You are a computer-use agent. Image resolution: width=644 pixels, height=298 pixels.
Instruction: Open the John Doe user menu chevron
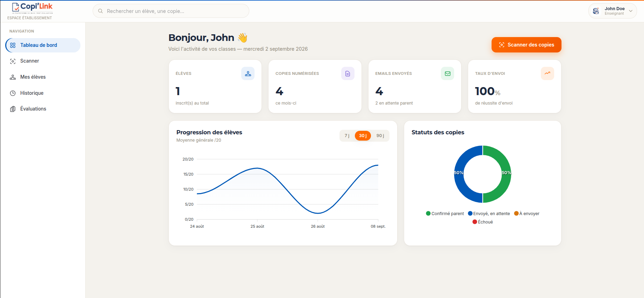(631, 11)
